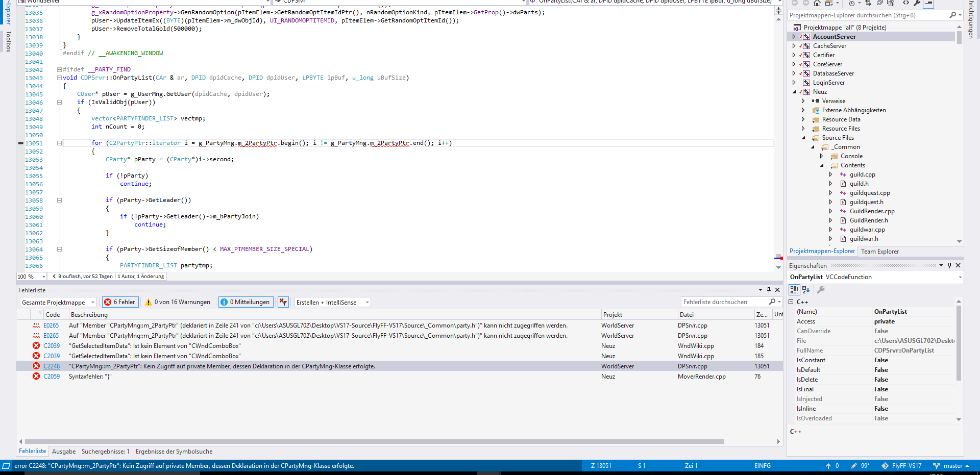Collapse the Neuz project node
Image resolution: width=980 pixels, height=475 pixels.
pos(794,92)
